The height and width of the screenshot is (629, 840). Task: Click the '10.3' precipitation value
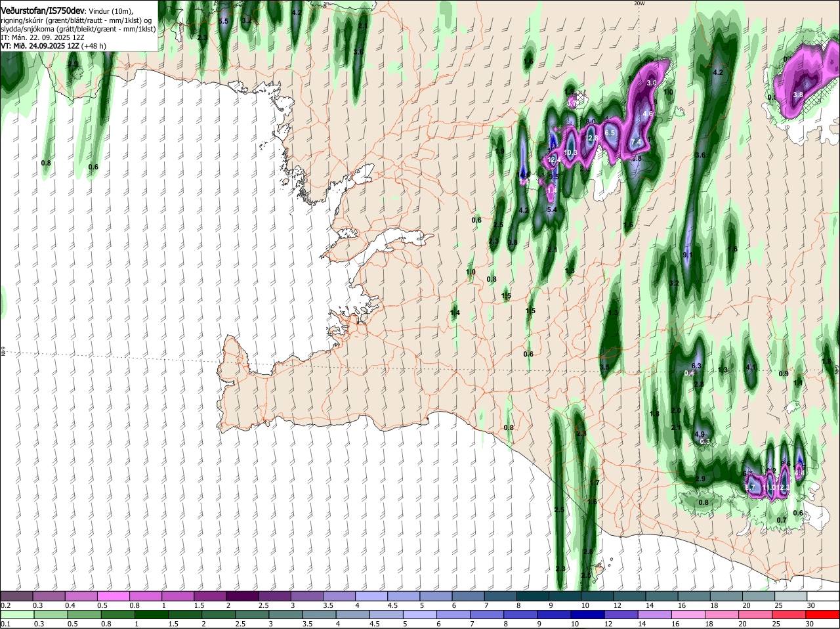[570, 153]
